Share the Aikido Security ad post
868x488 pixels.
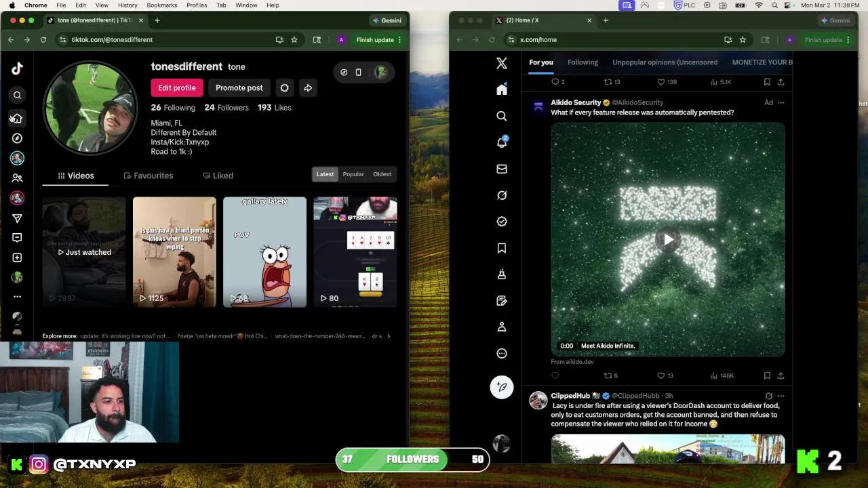pos(781,375)
